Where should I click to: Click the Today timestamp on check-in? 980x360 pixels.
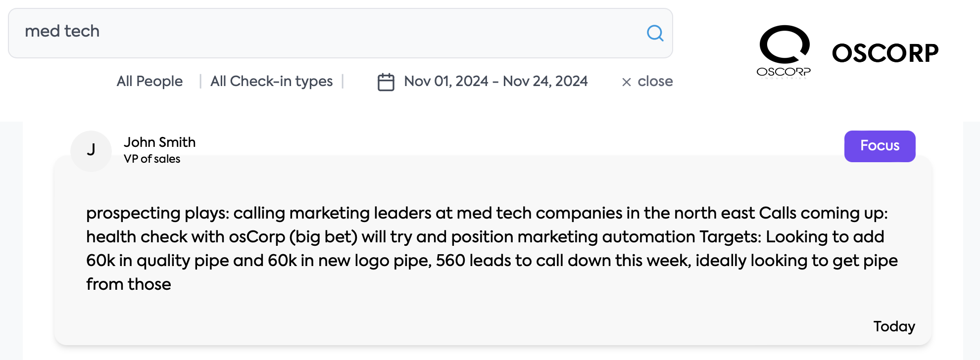(894, 326)
